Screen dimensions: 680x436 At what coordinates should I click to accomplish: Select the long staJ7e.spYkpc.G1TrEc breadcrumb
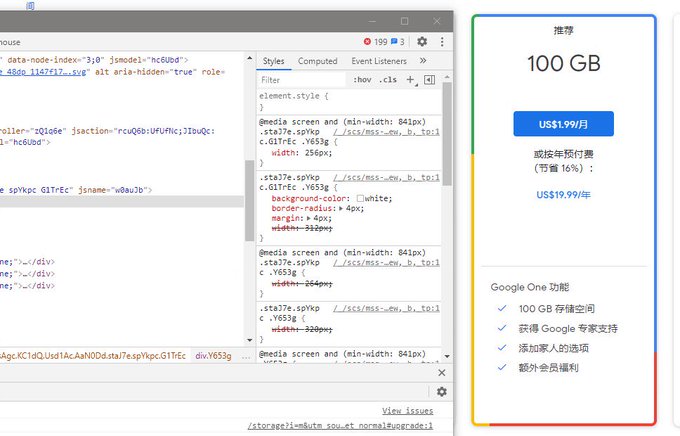click(x=93, y=356)
